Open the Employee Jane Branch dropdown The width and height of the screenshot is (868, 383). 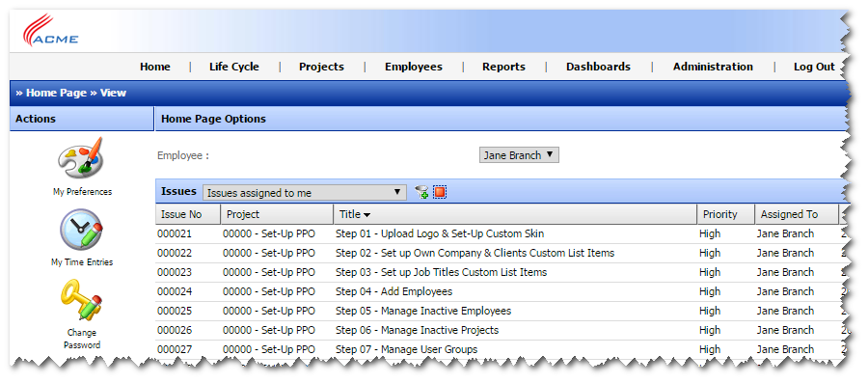519,155
